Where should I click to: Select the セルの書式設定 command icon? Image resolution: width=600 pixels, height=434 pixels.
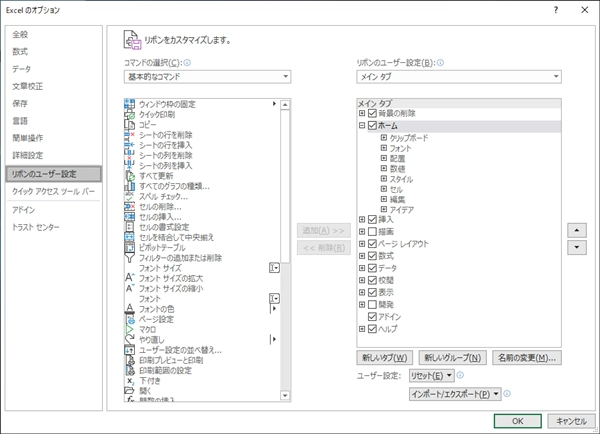(130, 227)
